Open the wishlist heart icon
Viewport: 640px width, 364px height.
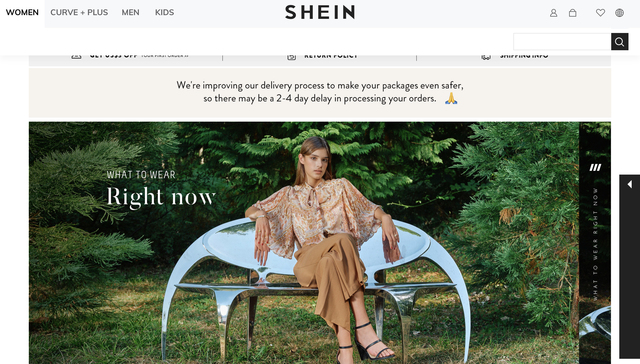click(x=600, y=13)
